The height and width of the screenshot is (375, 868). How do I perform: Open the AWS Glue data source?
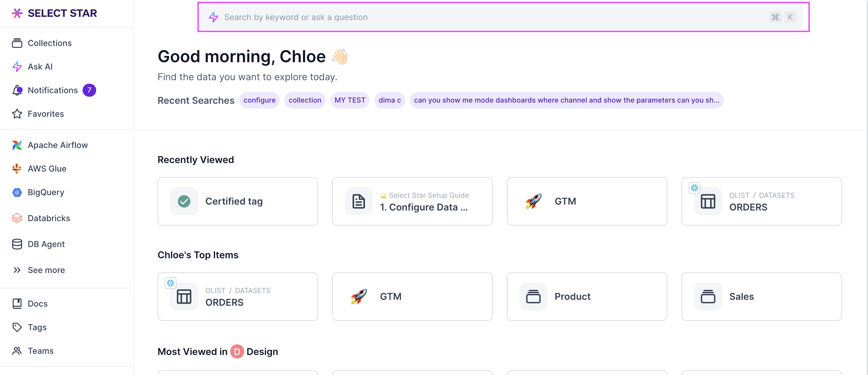[47, 169]
